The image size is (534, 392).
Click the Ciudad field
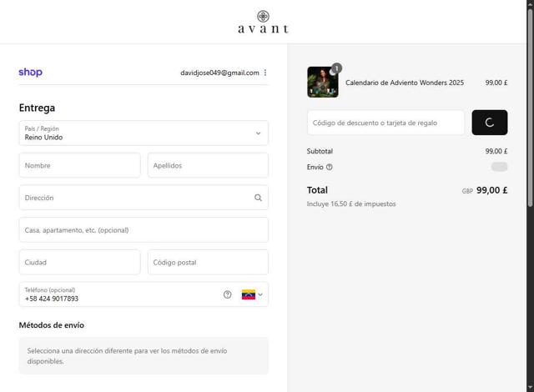(80, 263)
